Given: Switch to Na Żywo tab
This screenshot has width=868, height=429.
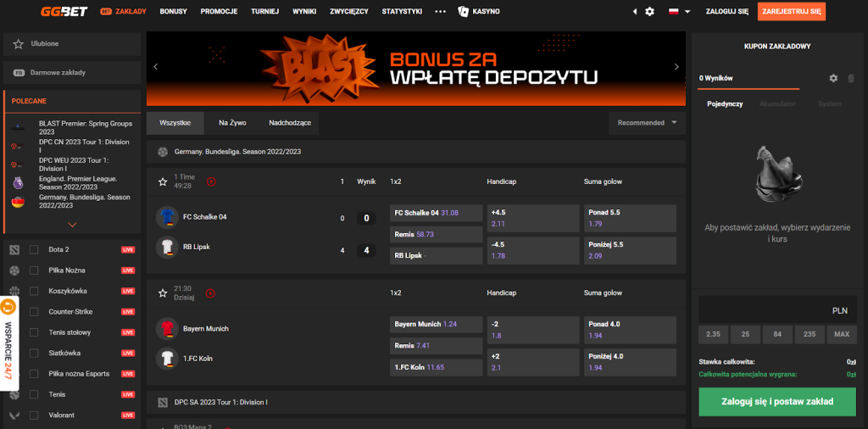Looking at the screenshot, I should pos(232,123).
